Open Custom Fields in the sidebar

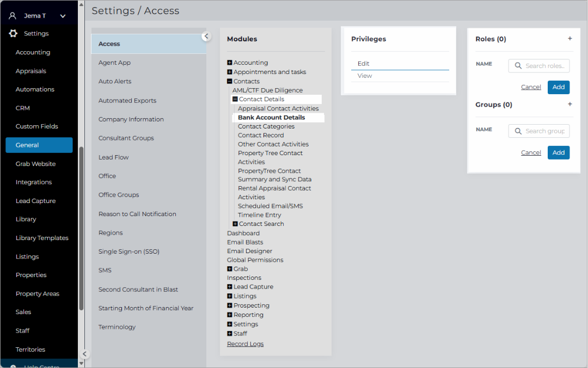37,126
